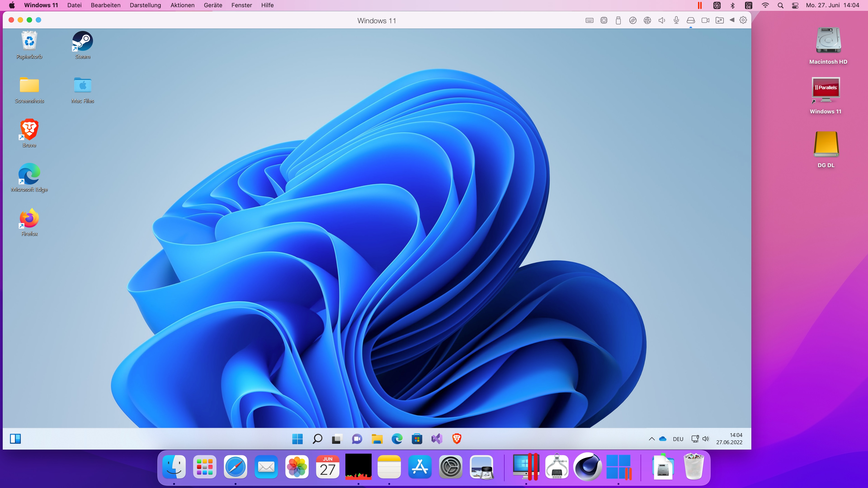Open File Explorer from the Windows taskbar
Screen dimensions: 868x488
[377, 439]
